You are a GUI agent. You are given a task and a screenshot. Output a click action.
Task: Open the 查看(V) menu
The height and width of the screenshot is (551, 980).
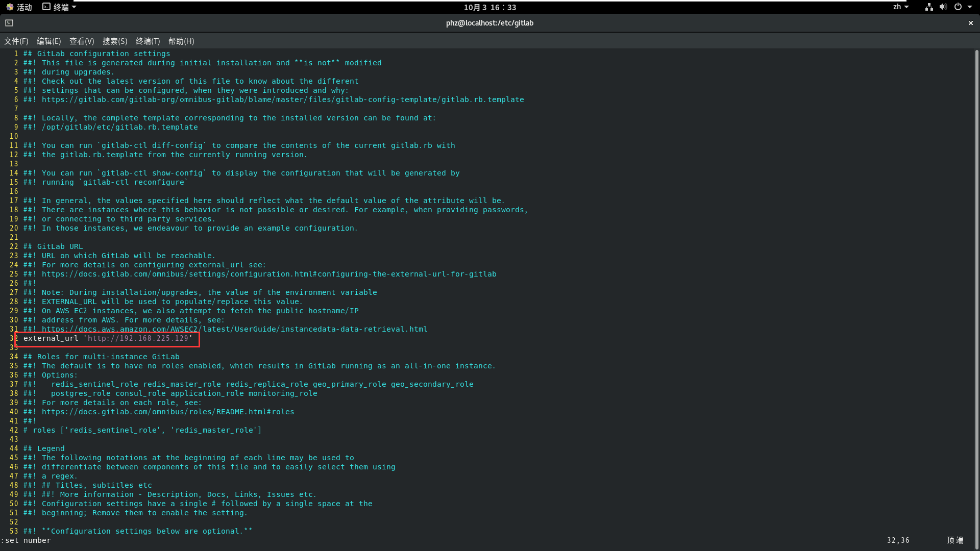coord(82,41)
